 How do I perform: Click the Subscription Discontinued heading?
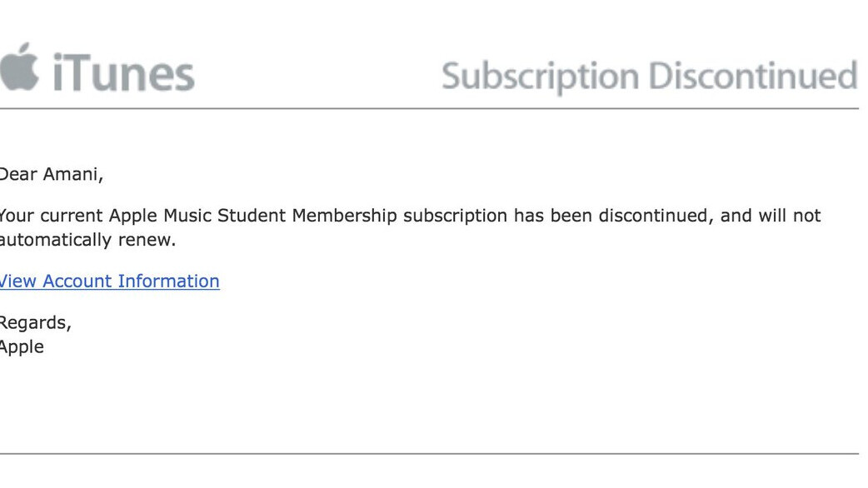(649, 77)
